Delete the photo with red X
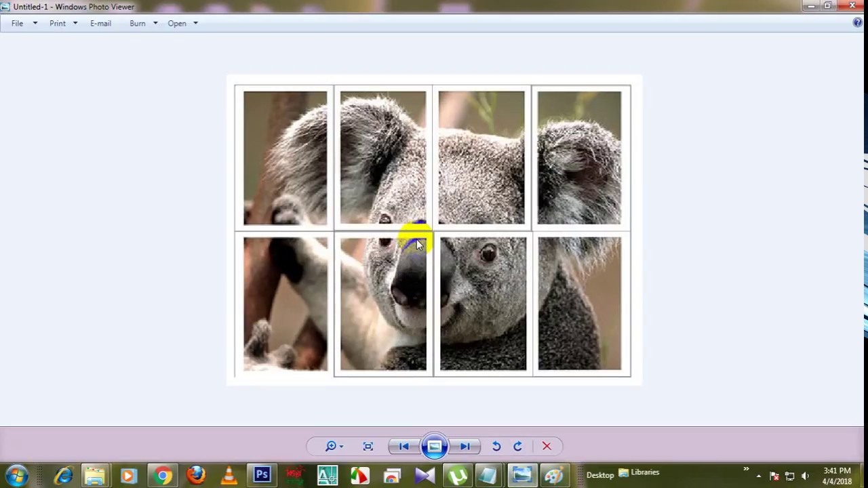The height and width of the screenshot is (488, 868). point(547,446)
